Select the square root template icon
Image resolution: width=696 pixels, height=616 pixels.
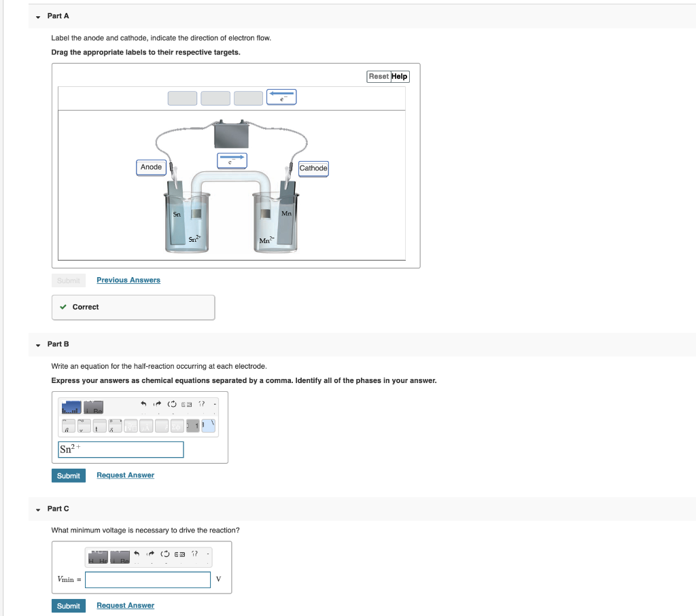coord(132,426)
